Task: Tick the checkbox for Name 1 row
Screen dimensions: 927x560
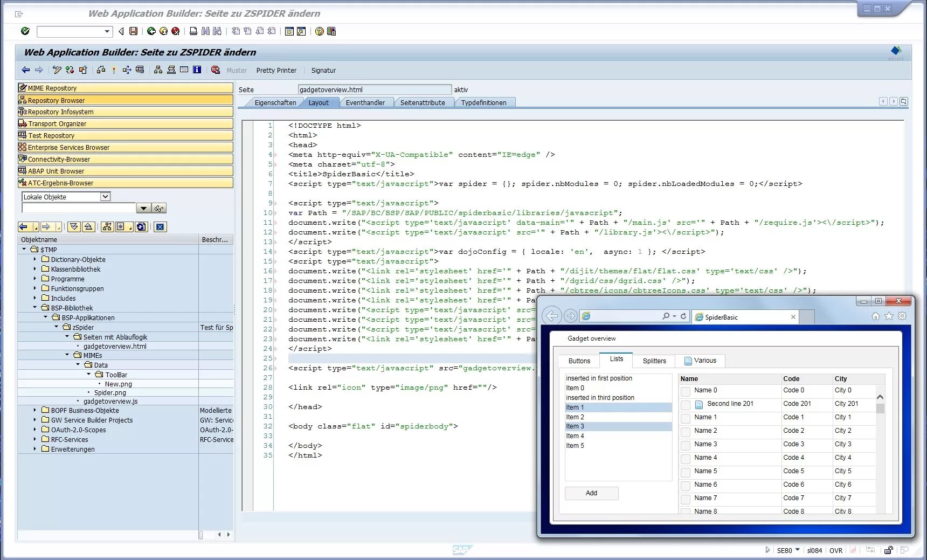Action: click(x=686, y=418)
